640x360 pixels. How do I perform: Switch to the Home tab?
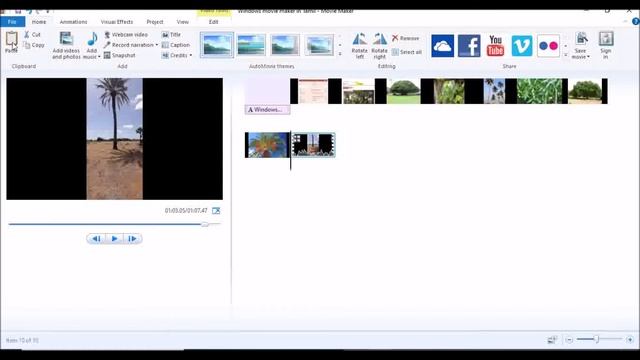pos(39,22)
